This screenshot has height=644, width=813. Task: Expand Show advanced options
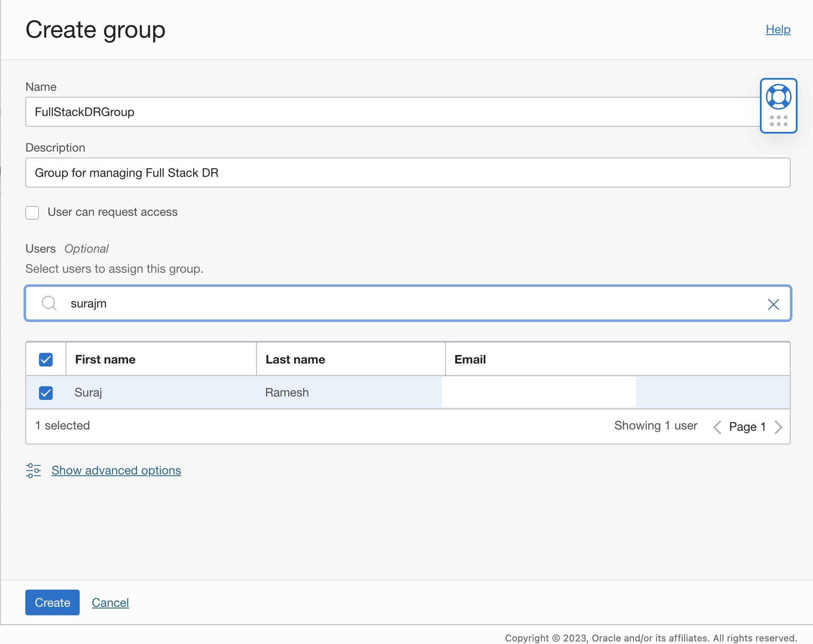[x=116, y=470]
